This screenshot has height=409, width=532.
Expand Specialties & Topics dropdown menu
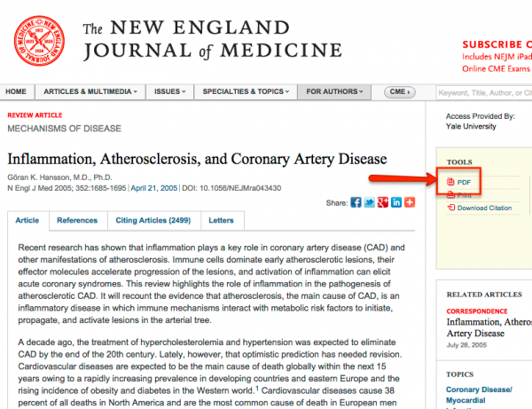pos(246,91)
